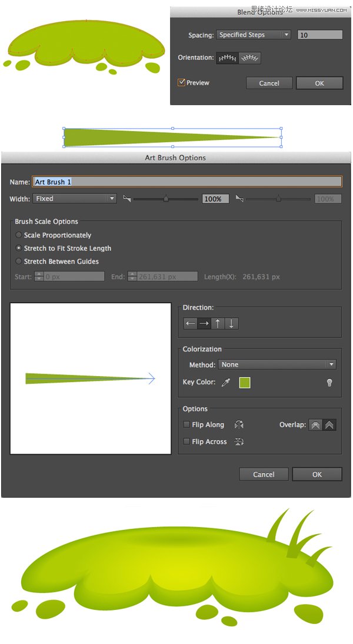Select Stretch Between Guides option
This screenshot has width=353, height=644.
18,261
